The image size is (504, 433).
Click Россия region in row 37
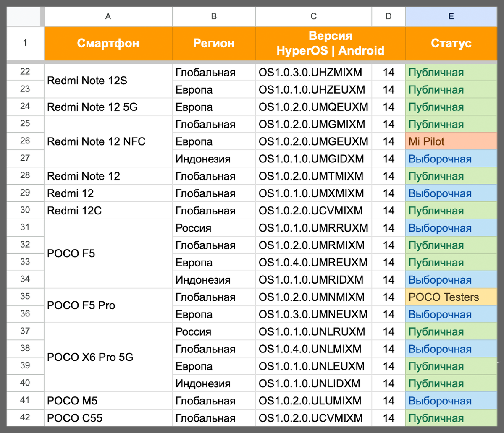[214, 331]
